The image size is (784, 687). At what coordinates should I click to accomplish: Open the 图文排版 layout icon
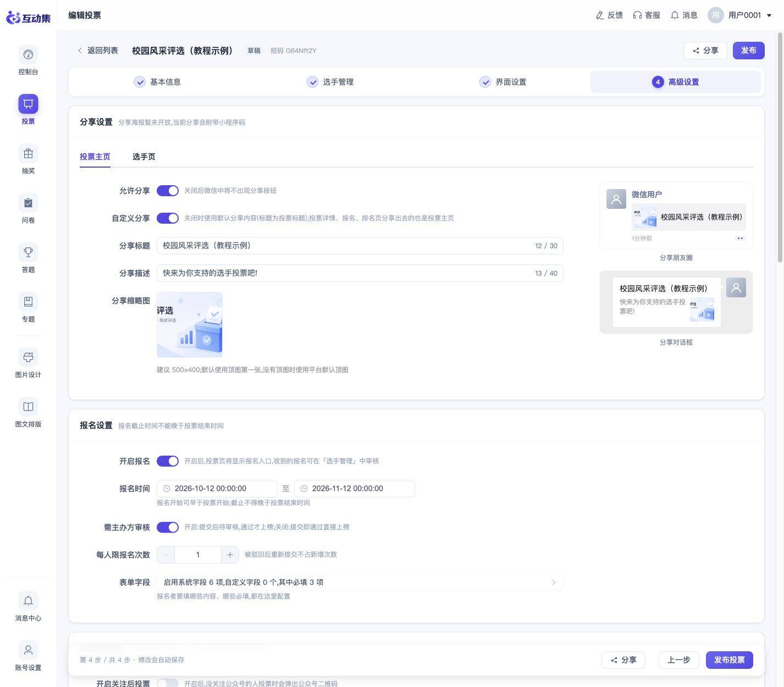point(28,407)
